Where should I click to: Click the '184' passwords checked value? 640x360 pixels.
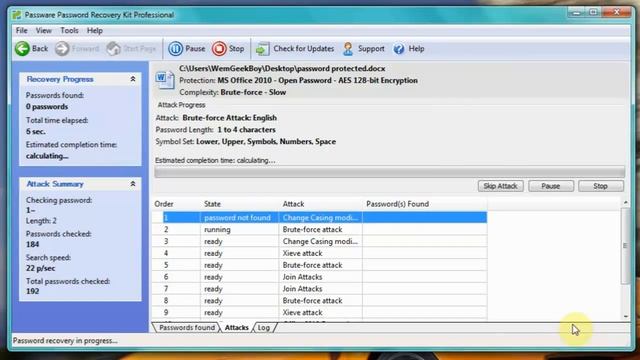(32, 244)
